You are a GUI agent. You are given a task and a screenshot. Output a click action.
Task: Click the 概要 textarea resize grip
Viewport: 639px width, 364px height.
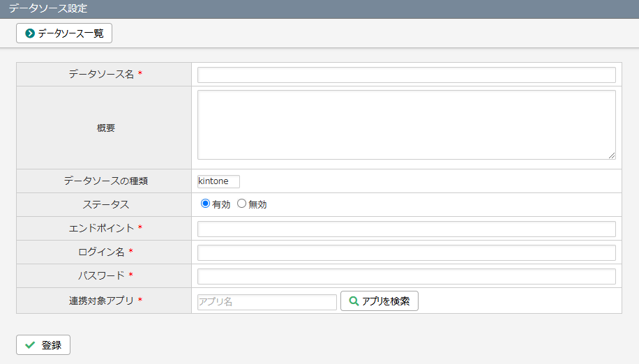612,156
